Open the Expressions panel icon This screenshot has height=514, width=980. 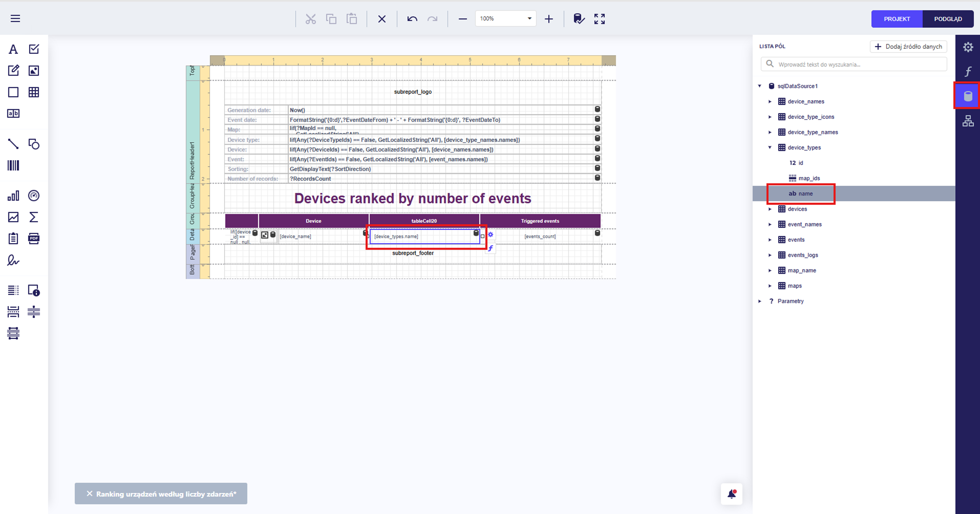point(968,71)
